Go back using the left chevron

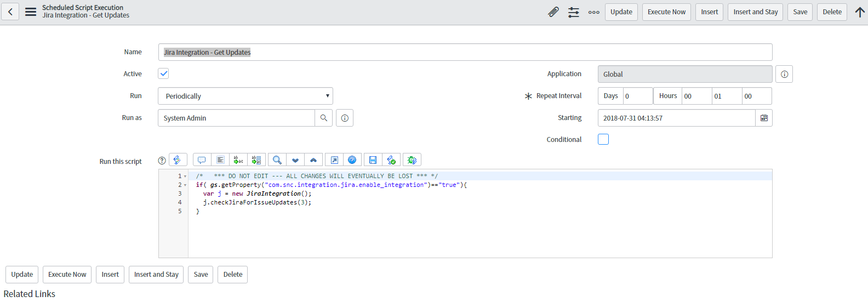(x=10, y=12)
